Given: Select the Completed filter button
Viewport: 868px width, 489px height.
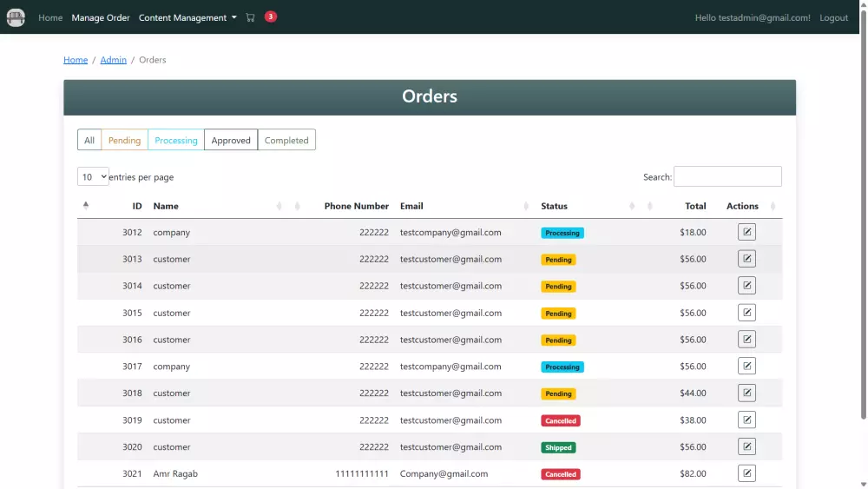Looking at the screenshot, I should coord(286,140).
